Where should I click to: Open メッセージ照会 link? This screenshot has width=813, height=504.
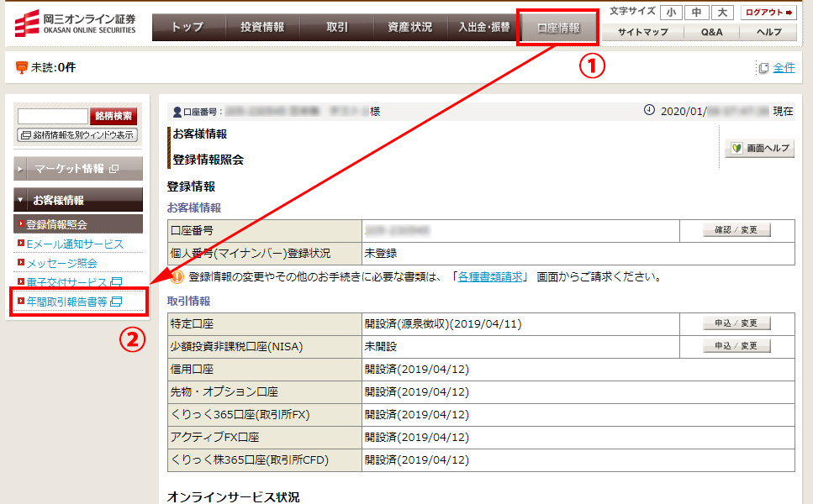[x=61, y=263]
